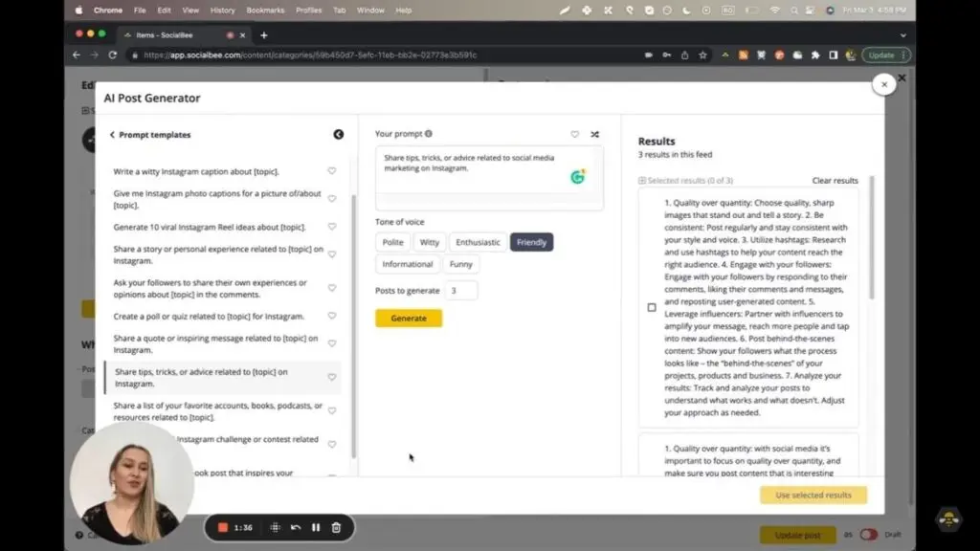Click the shuffle prompt icon
980x551 pixels.
[594, 135]
